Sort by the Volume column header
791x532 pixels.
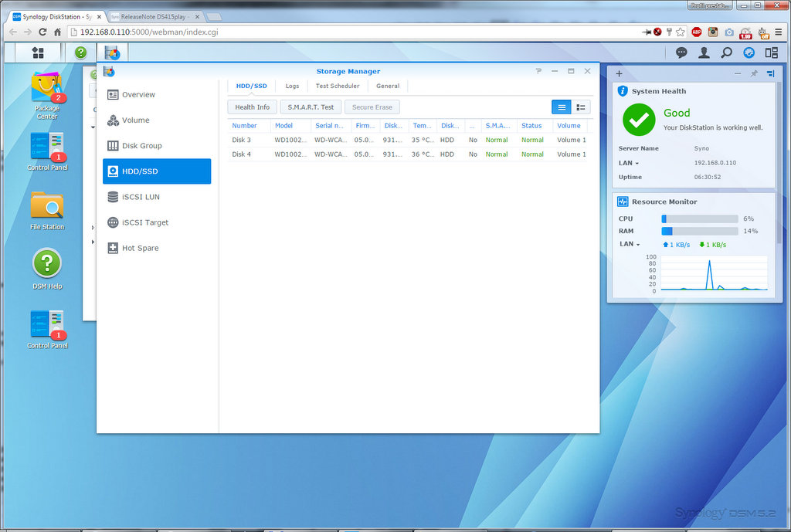(x=570, y=126)
